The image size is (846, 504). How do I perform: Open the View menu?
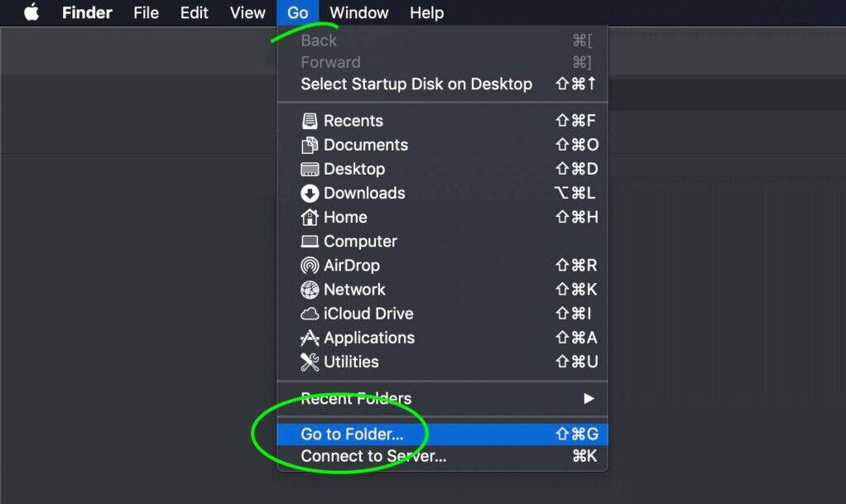248,12
